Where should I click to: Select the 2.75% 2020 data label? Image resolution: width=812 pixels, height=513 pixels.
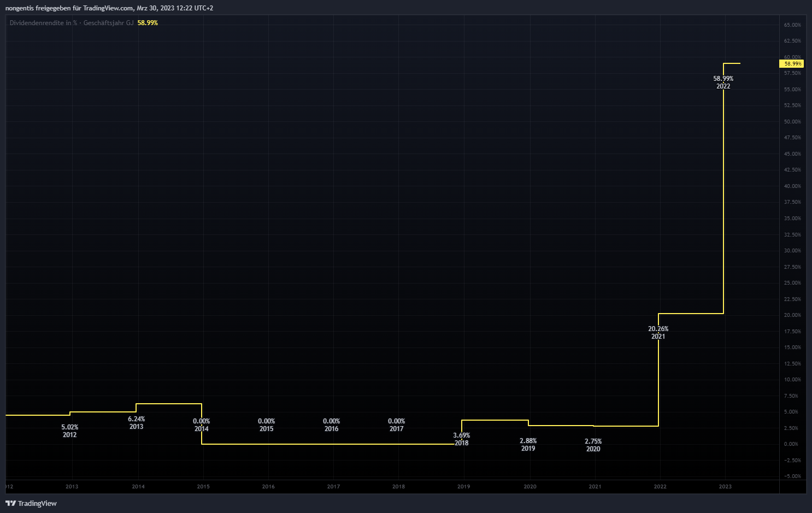click(x=593, y=445)
